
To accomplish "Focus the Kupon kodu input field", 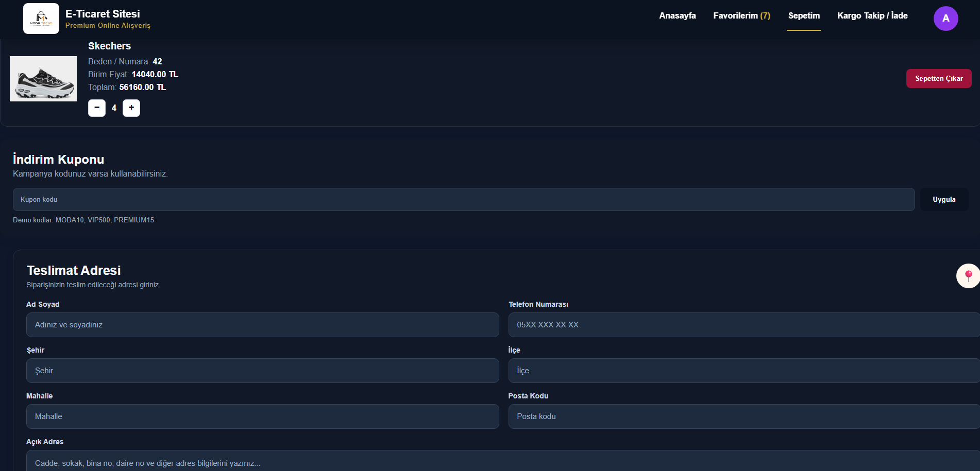I will coord(464,199).
